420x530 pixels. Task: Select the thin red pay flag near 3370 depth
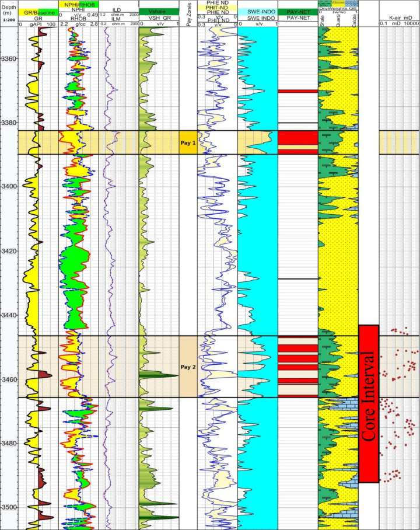[x=298, y=91]
